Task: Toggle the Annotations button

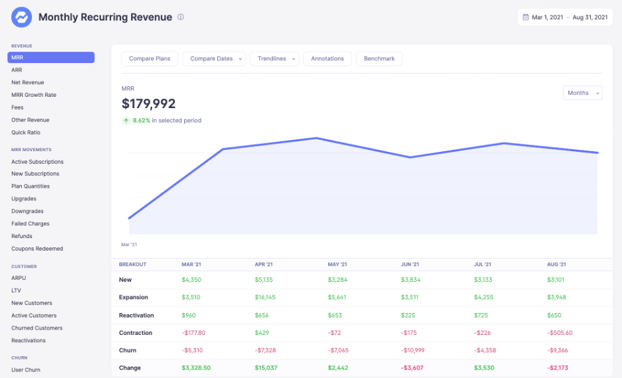Action: 327,59
